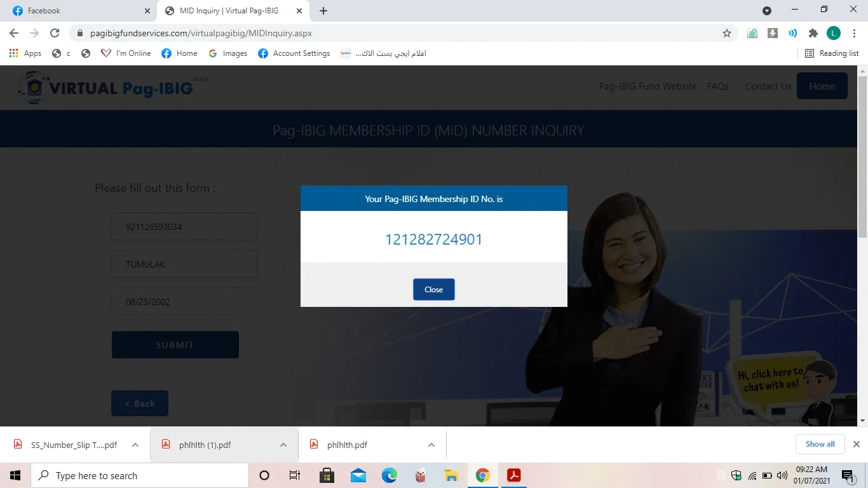Open the Apps bookmarks shortcut
Screen dimensions: 868x488
pyautogui.click(x=25, y=53)
